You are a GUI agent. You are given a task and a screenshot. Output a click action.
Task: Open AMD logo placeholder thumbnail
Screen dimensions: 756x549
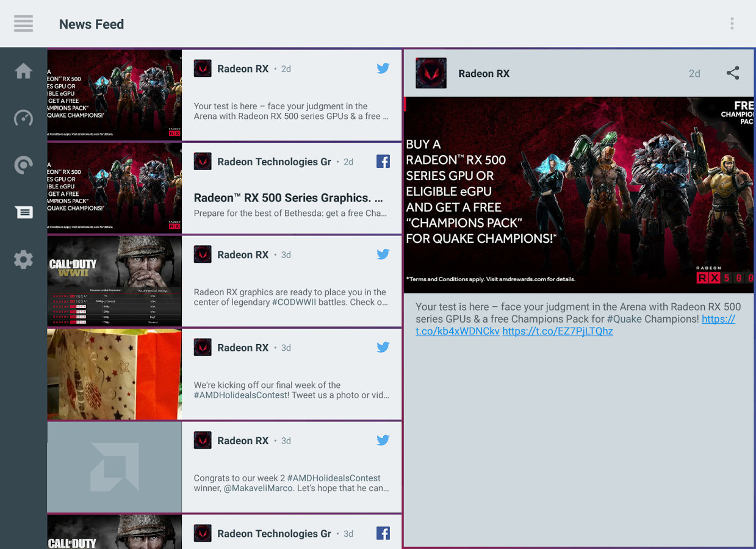[x=115, y=467]
